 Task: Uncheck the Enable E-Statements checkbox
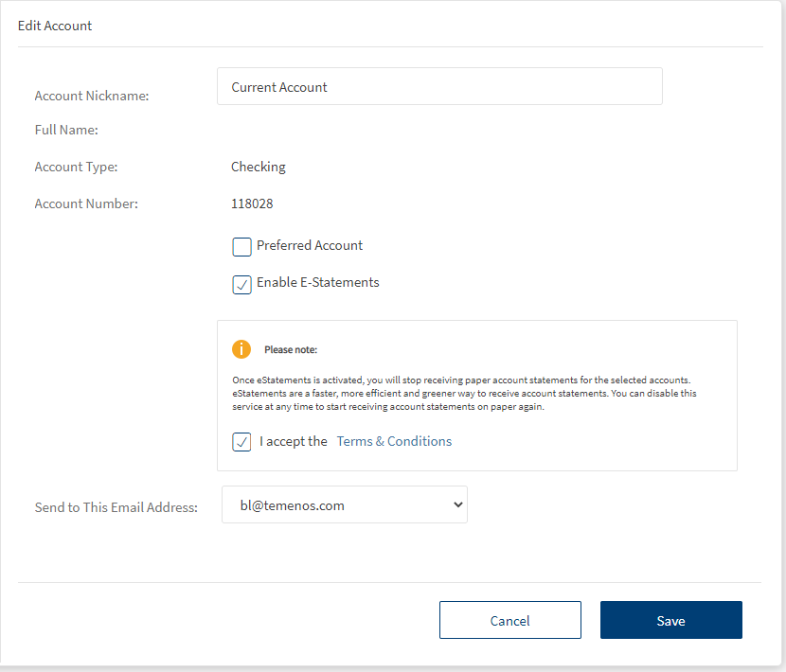pos(242,285)
